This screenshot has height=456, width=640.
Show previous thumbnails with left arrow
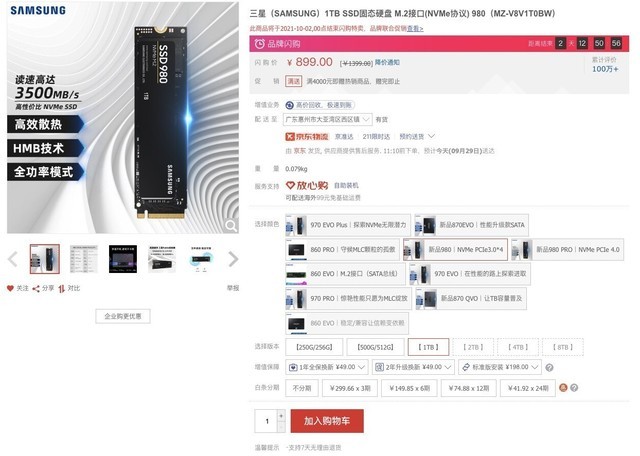(x=13, y=259)
